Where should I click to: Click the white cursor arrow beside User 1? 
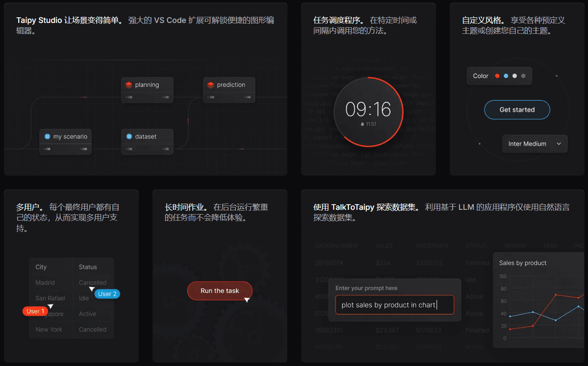coord(50,306)
